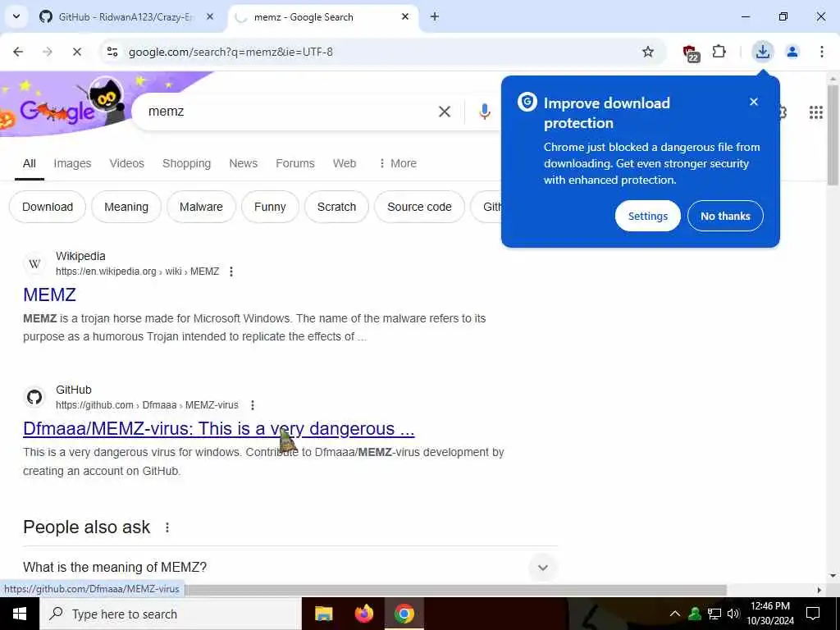Switch to Web results

[345, 163]
